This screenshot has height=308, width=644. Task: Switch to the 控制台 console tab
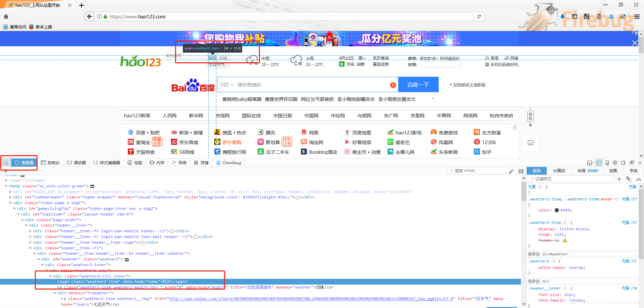tap(50, 163)
